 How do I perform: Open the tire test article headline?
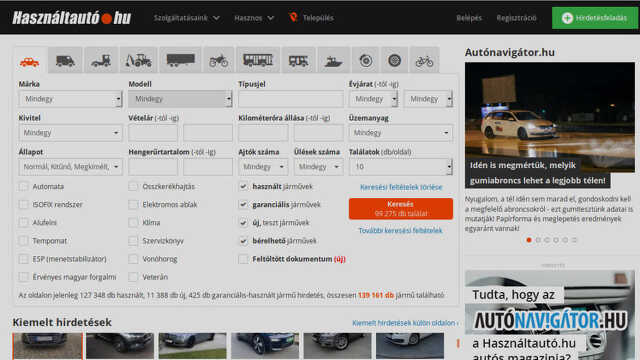[x=537, y=173]
